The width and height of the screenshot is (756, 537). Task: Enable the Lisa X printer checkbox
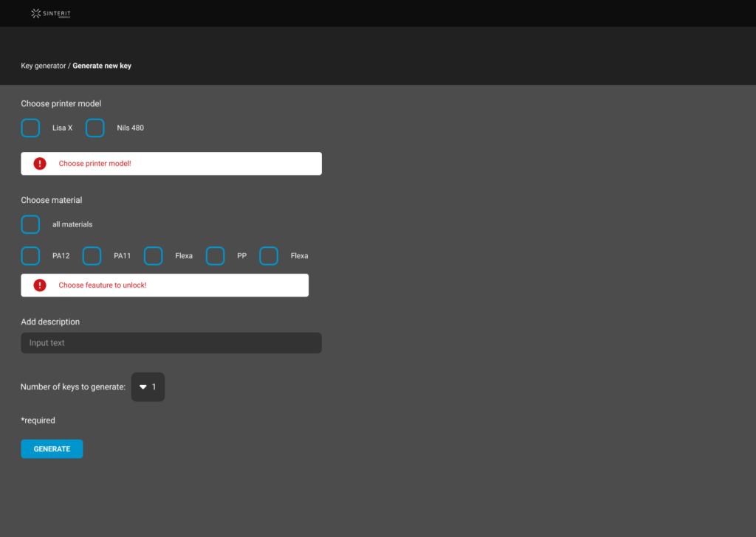pos(30,128)
